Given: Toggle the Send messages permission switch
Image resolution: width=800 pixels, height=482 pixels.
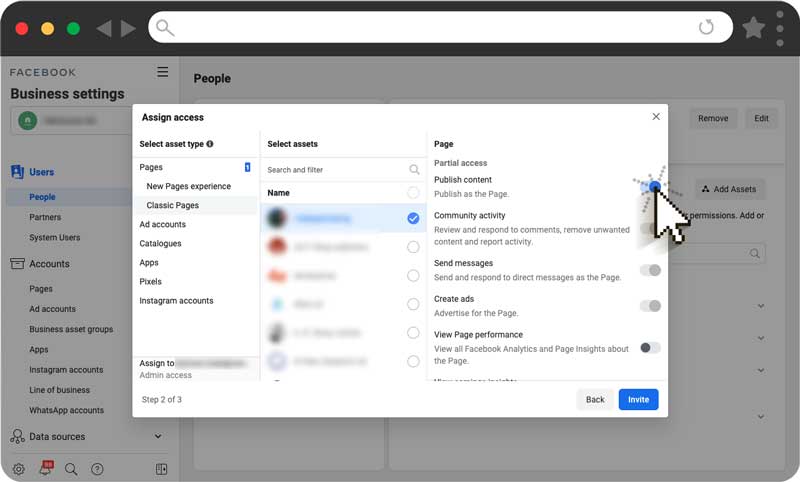Looking at the screenshot, I should tap(650, 270).
